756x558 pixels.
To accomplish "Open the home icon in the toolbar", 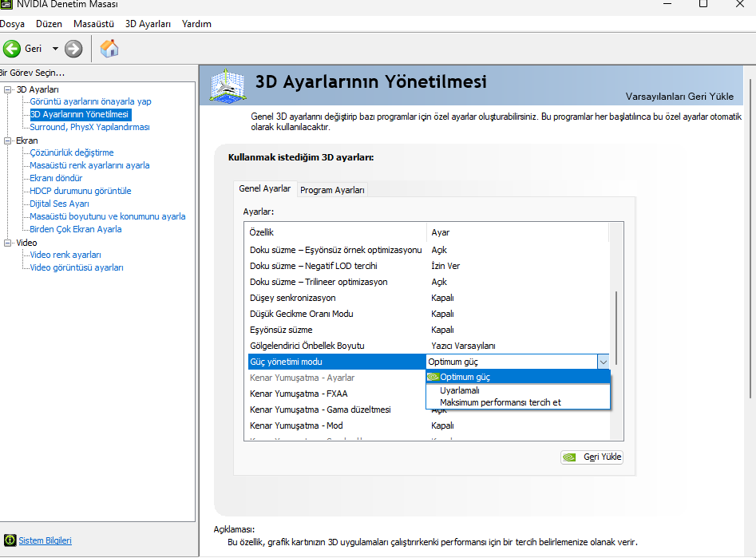I will pyautogui.click(x=109, y=48).
